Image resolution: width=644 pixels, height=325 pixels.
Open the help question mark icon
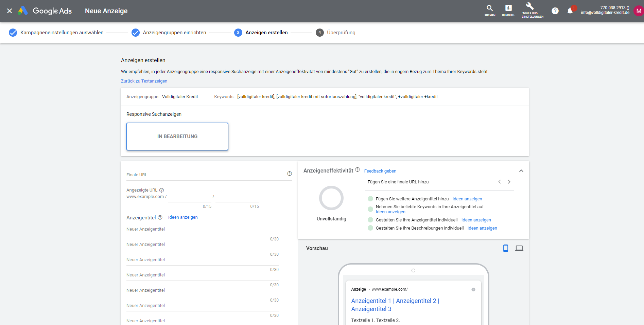pos(555,11)
